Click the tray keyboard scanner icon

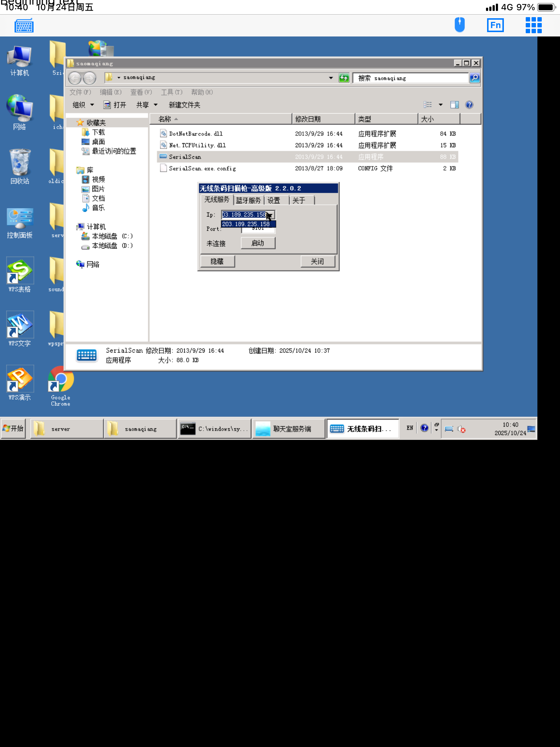point(449,429)
